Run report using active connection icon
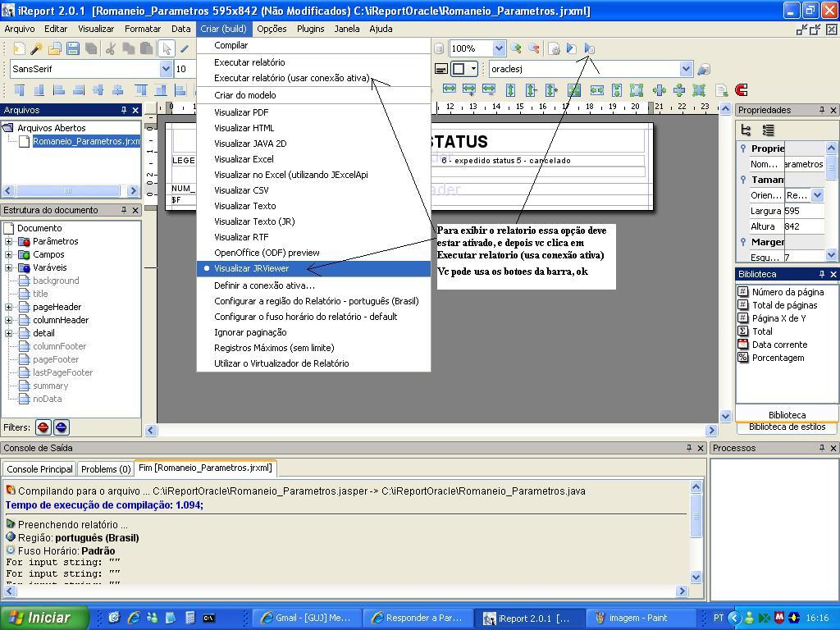This screenshot has width=840, height=630. pyautogui.click(x=589, y=48)
